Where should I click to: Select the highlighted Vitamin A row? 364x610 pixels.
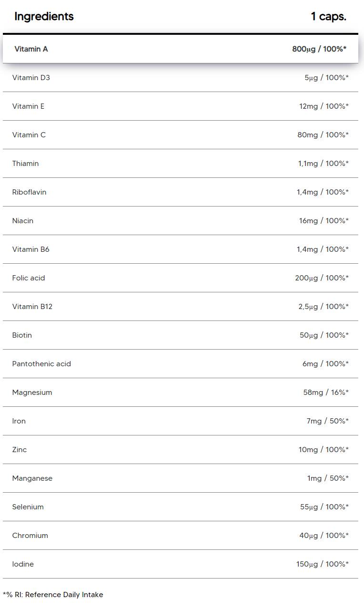180,49
